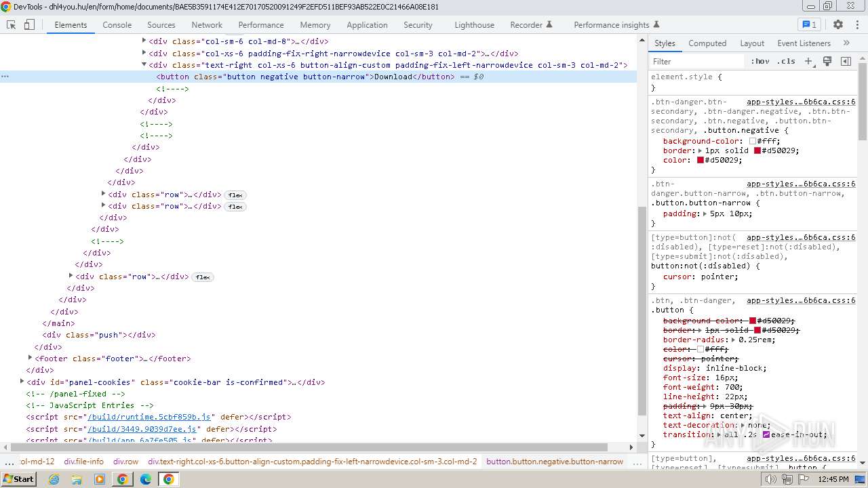Click the Recorder experiment flask icon
The height and width of the screenshot is (488, 868).
(549, 24)
